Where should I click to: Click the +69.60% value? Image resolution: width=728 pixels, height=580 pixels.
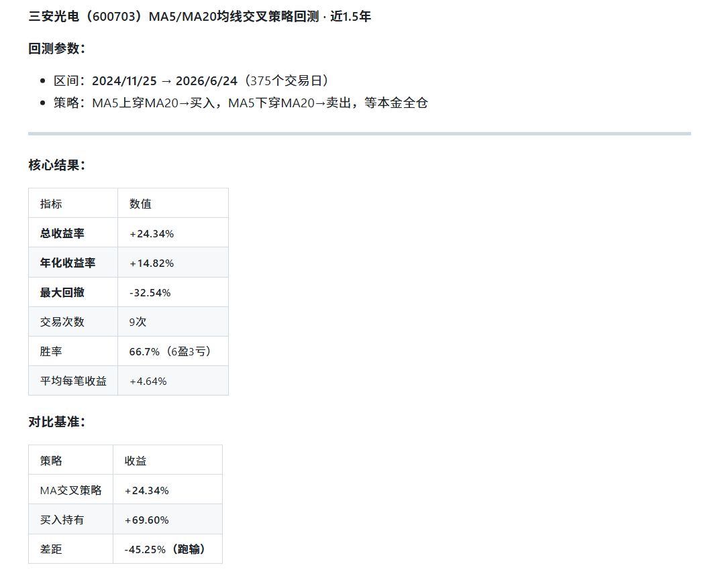pos(147,520)
